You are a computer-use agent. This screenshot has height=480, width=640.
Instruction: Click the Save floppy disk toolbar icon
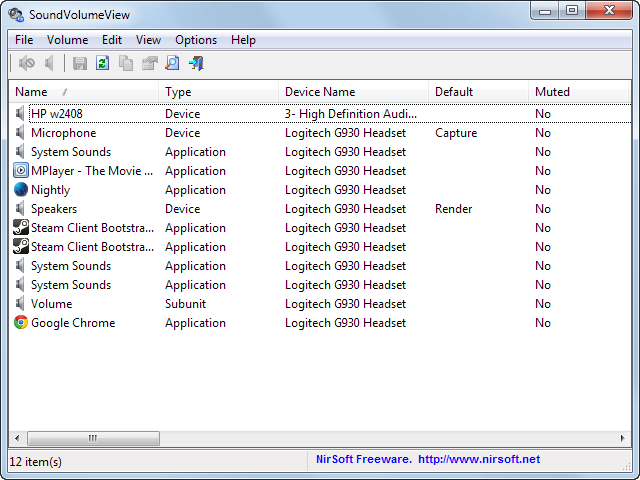(x=80, y=63)
